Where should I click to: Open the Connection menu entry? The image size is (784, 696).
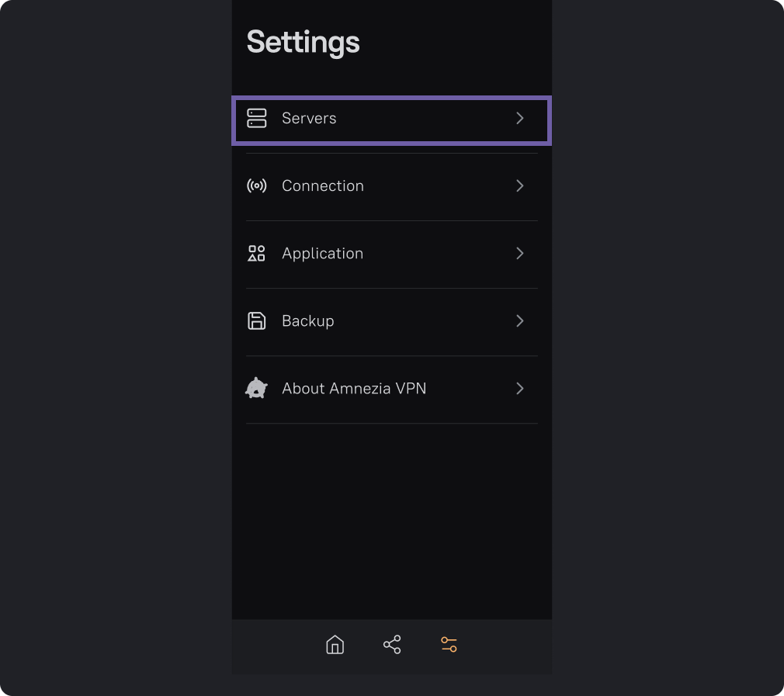tap(322, 186)
